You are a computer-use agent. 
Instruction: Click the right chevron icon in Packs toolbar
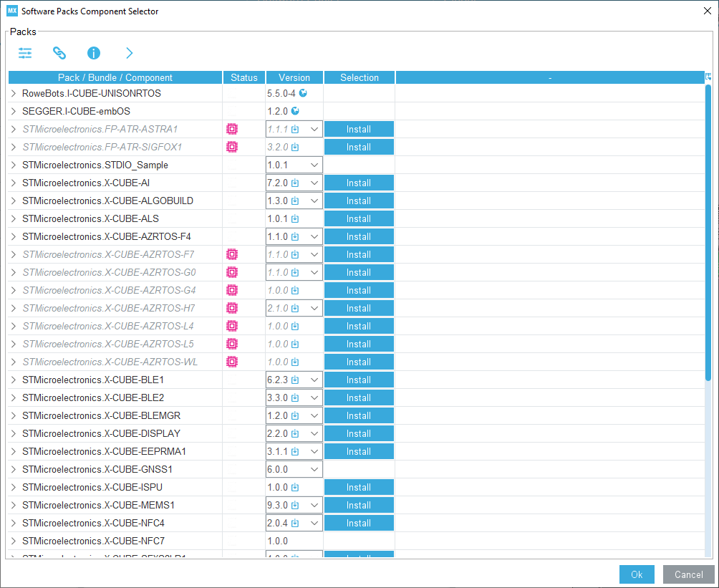tap(130, 53)
